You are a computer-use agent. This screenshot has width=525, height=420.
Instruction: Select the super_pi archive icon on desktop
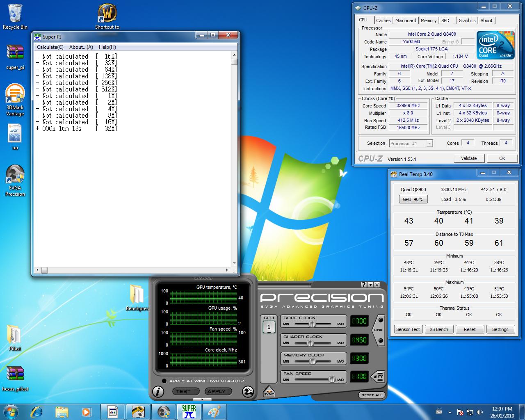coord(15,57)
